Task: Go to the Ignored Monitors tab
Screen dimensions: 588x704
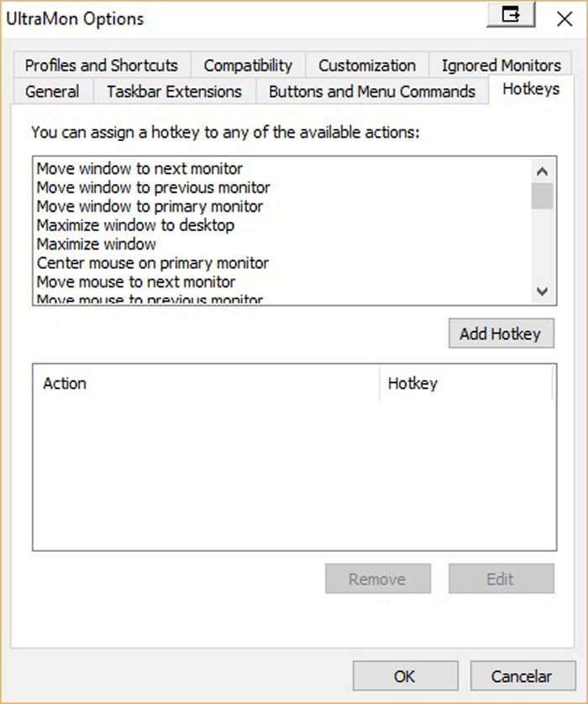Action: (501, 65)
